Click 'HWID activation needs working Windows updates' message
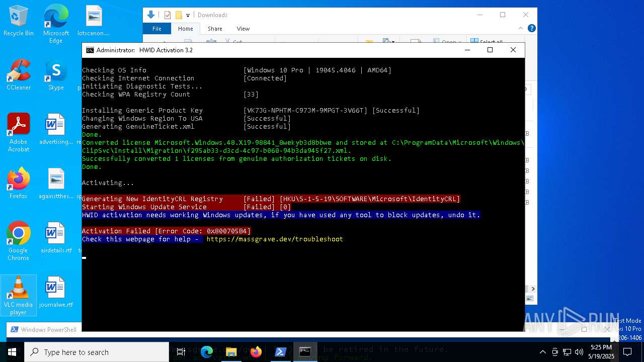Viewport: 644px width, 362px height. coord(281,215)
